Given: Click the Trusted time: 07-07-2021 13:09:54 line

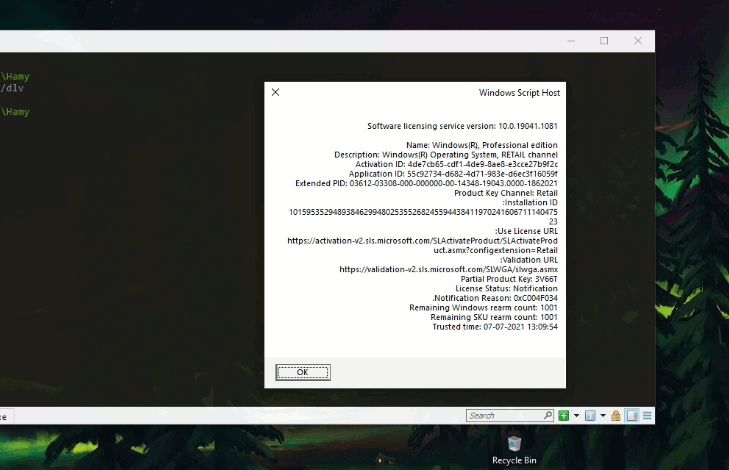Looking at the screenshot, I should (495, 327).
